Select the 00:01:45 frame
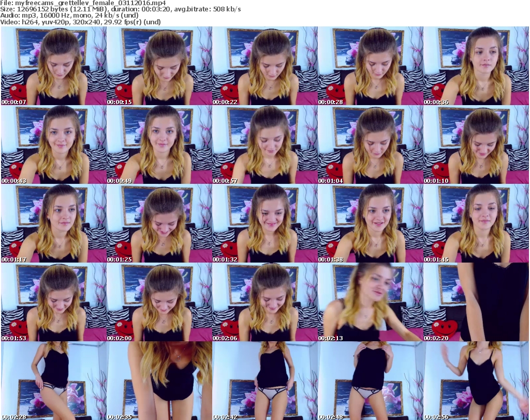 click(x=476, y=223)
